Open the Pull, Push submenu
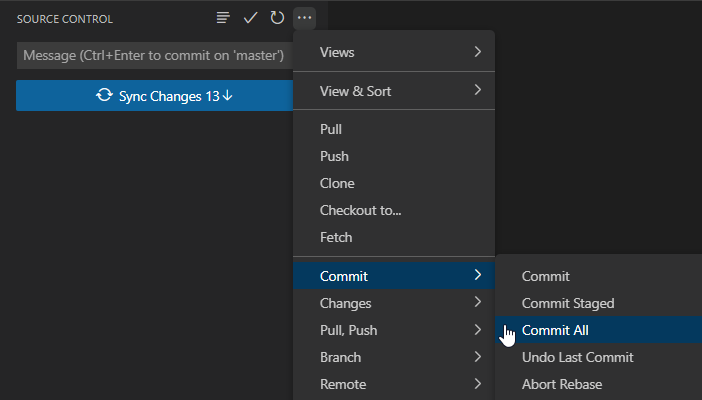Image resolution: width=702 pixels, height=400 pixels. [394, 330]
